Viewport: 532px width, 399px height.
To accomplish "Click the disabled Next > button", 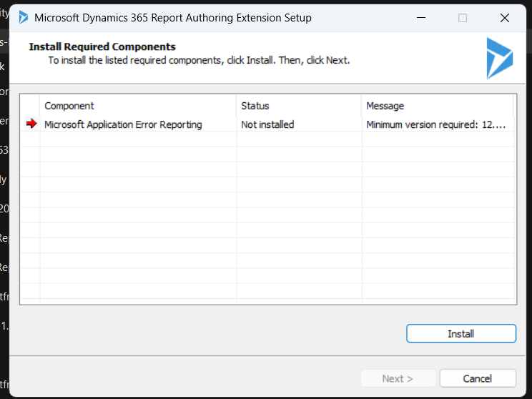I will [398, 378].
